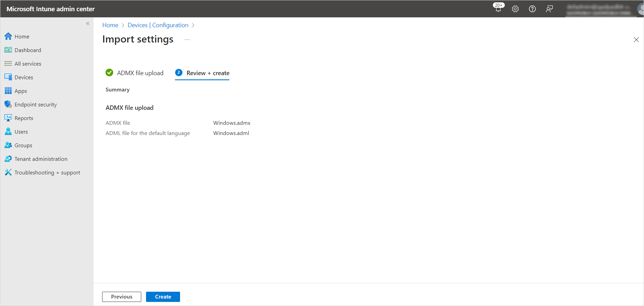Open the Feedback icon in header
The height and width of the screenshot is (306, 644).
tap(549, 9)
